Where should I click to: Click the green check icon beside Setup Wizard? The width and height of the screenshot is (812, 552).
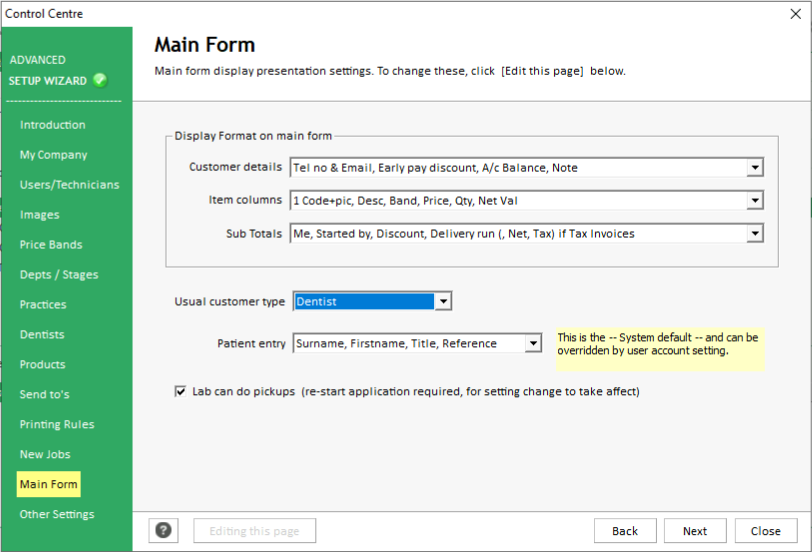tap(100, 80)
